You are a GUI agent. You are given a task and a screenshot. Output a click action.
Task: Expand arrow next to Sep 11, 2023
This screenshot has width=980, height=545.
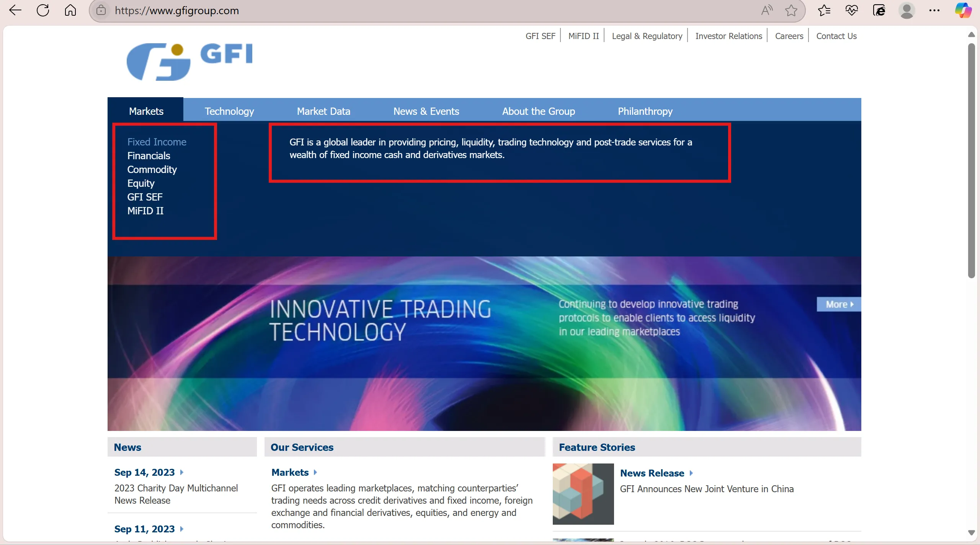182,529
